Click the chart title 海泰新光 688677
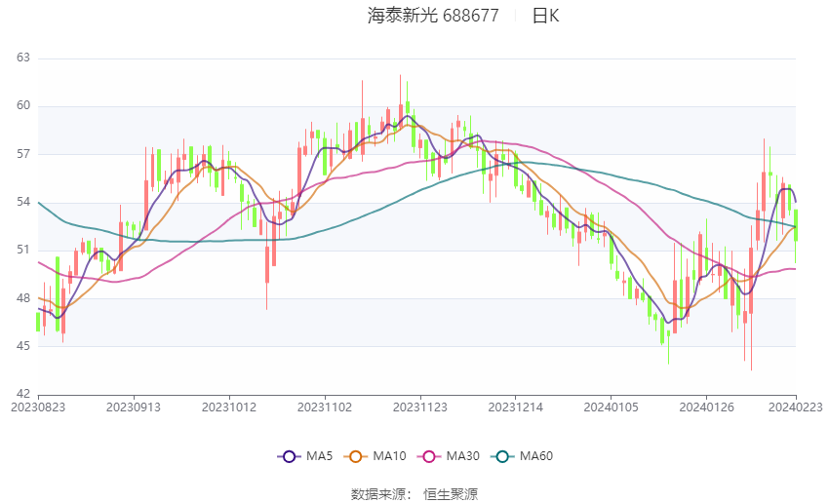This screenshot has height=504, width=829. coord(433,16)
